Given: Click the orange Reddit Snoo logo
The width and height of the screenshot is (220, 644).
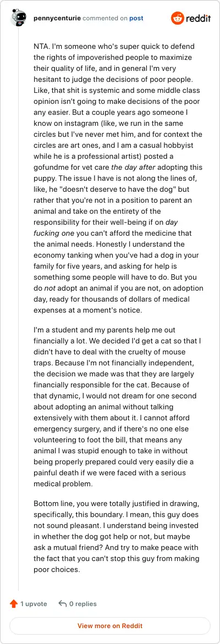Looking at the screenshot, I should 177,18.
